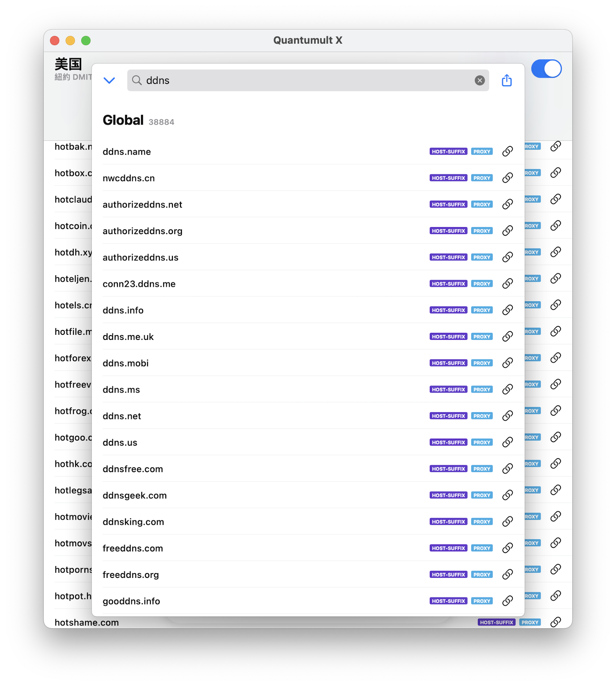Click inside the ddns search field

pyautogui.click(x=273, y=80)
